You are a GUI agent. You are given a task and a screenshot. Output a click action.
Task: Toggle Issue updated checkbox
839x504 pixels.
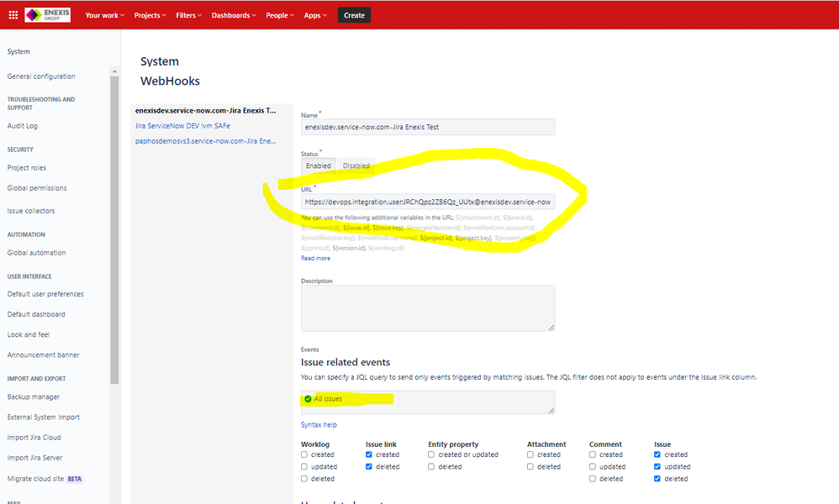657,466
